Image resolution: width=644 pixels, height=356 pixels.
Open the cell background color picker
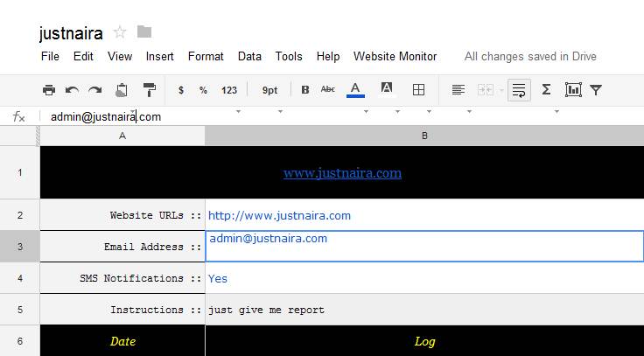click(x=387, y=88)
